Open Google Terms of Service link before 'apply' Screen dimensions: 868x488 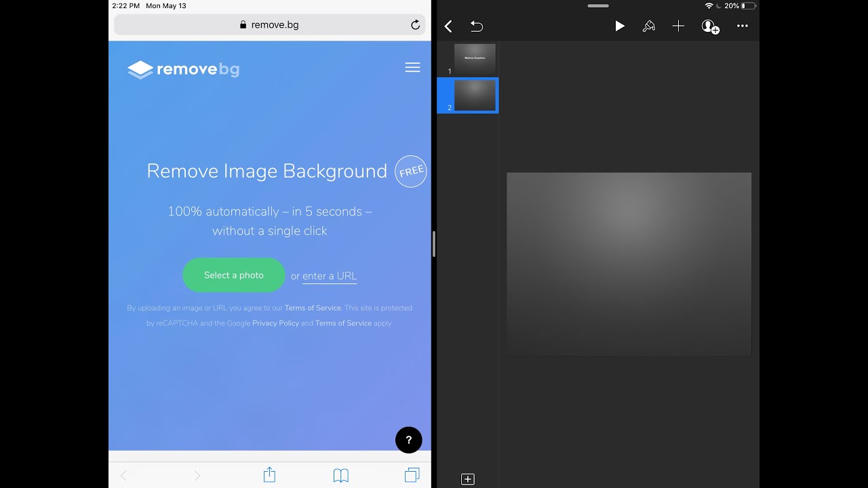(343, 323)
